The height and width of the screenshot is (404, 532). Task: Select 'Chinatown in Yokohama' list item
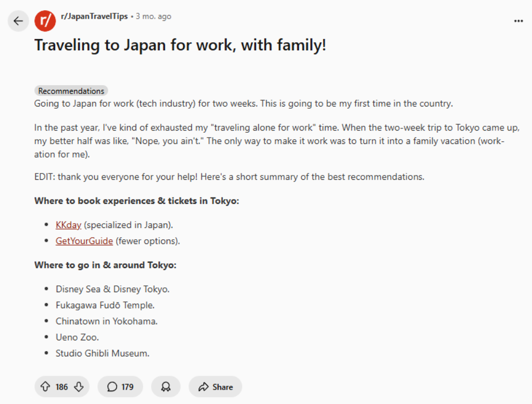click(x=107, y=321)
